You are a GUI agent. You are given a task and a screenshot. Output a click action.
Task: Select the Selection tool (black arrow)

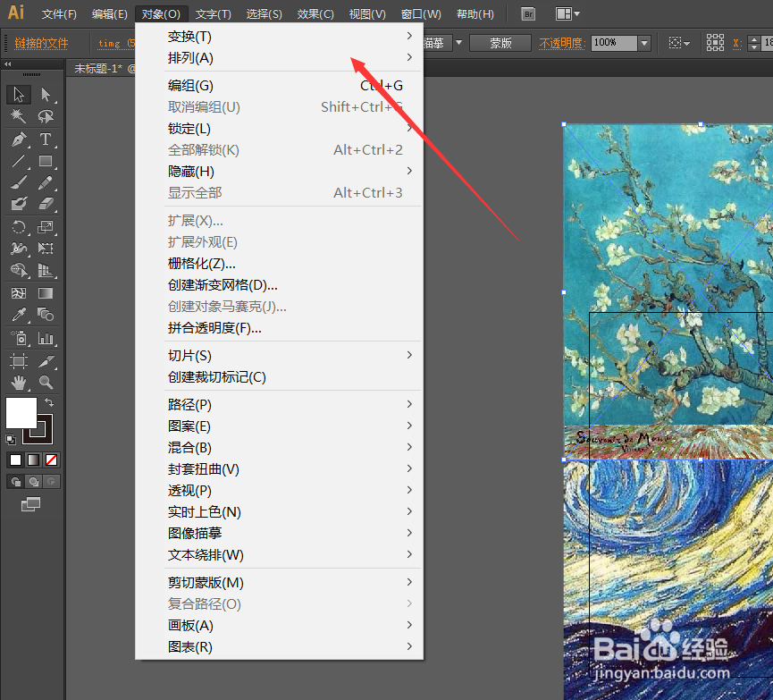[19, 94]
